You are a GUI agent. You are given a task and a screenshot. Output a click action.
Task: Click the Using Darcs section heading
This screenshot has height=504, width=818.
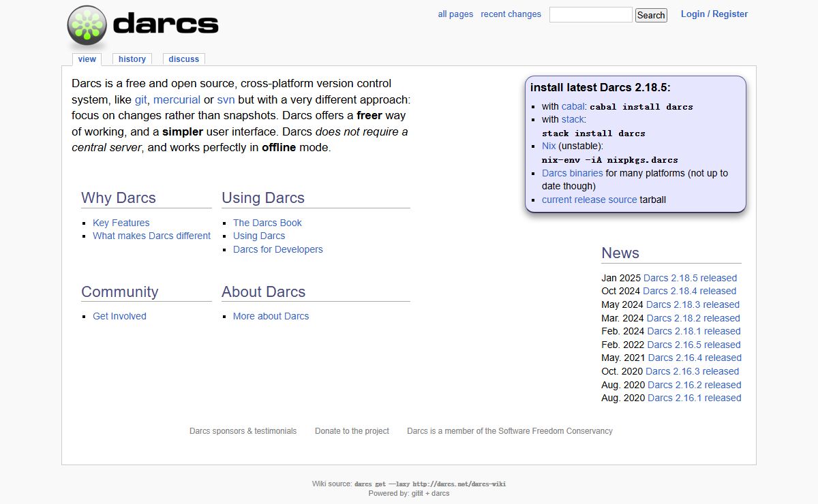coord(263,198)
